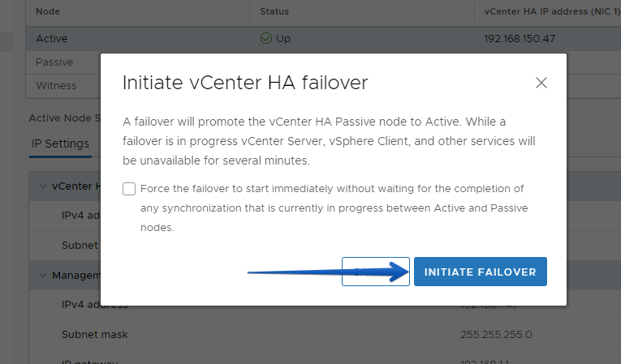Click the green Up status icon

[x=266, y=38]
